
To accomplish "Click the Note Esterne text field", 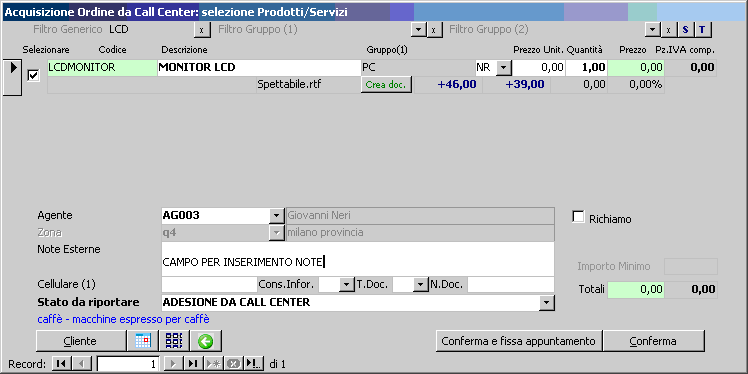I will (x=358, y=259).
